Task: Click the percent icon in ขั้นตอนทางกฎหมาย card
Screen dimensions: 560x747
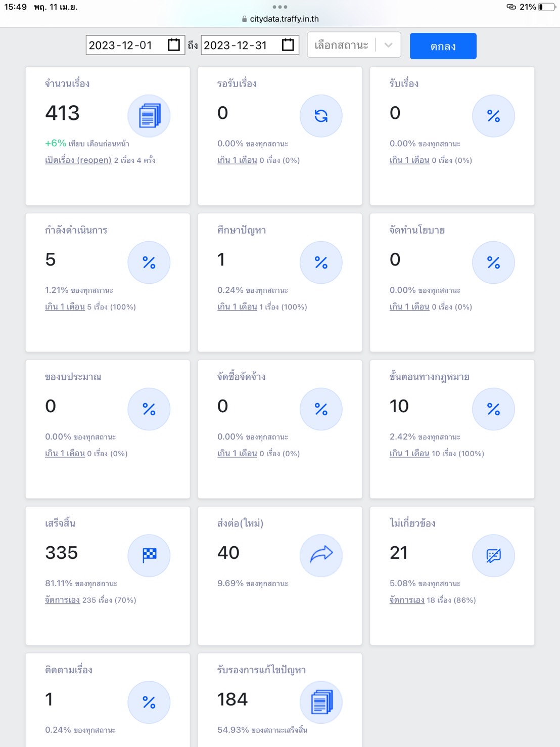Action: [493, 409]
